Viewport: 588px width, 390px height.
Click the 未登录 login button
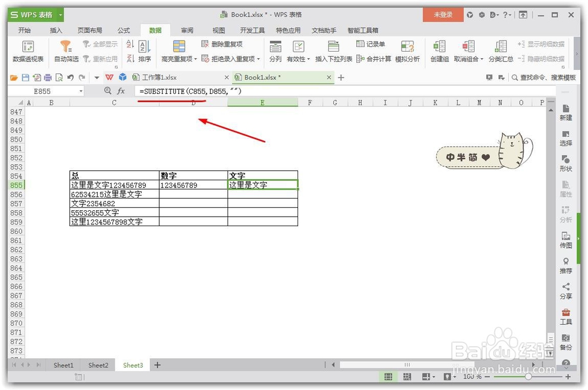[x=443, y=14]
